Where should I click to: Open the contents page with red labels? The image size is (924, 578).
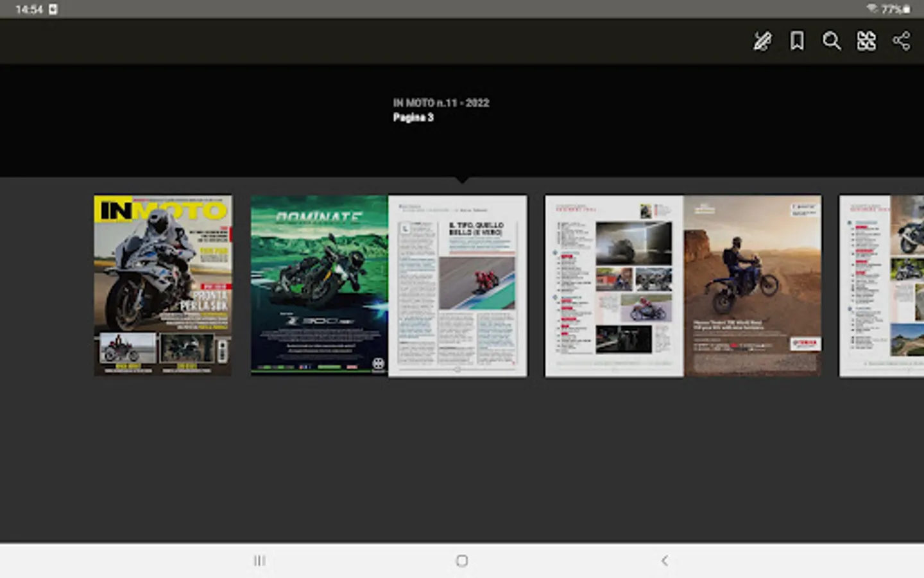click(x=614, y=286)
